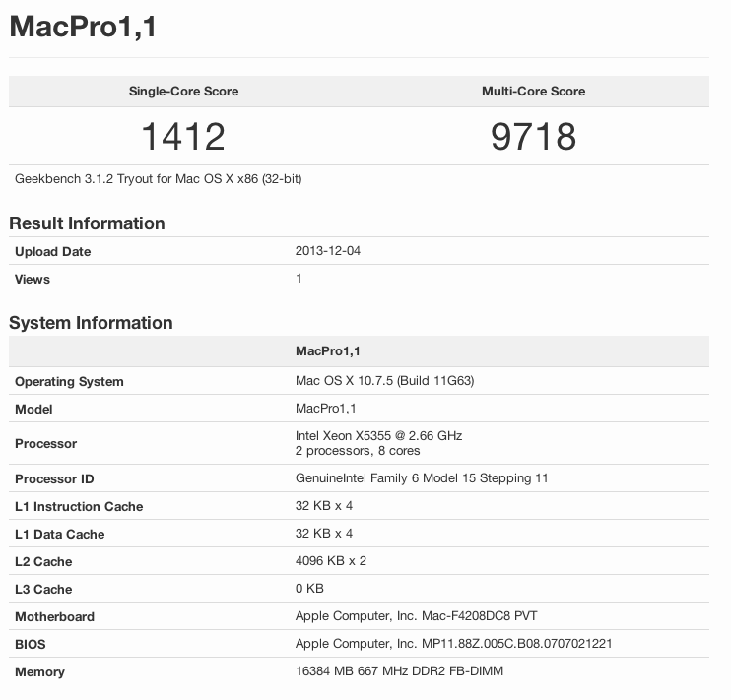Screen dimensions: 731x700
Task: Select the L3 Cache label
Action: coord(43,589)
